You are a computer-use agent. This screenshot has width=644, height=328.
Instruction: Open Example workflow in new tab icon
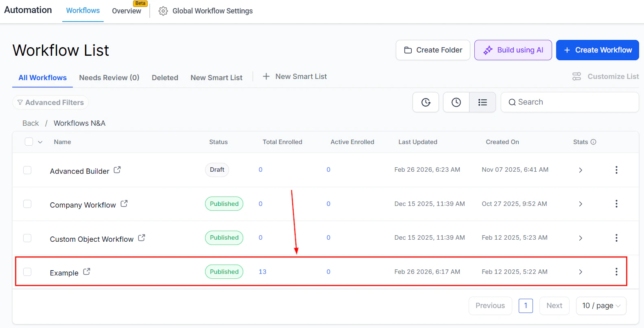[x=87, y=271]
